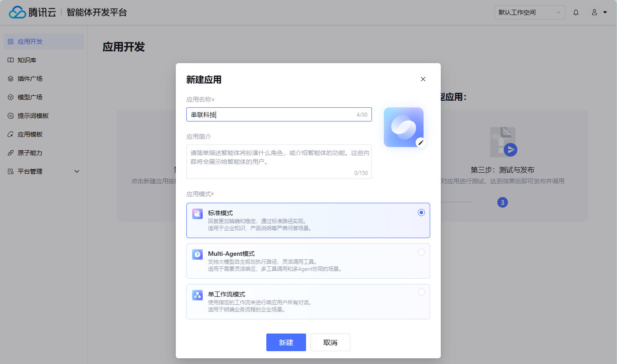This screenshot has width=617, height=364.
Task: Select the Multi-Agent模式 radio button
Action: pos(421,252)
